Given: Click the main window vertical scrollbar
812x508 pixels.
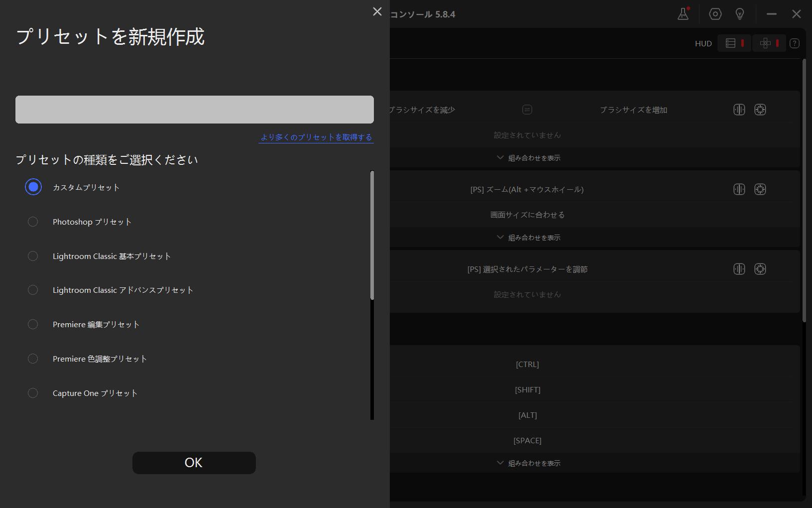Looking at the screenshot, I should [x=805, y=190].
